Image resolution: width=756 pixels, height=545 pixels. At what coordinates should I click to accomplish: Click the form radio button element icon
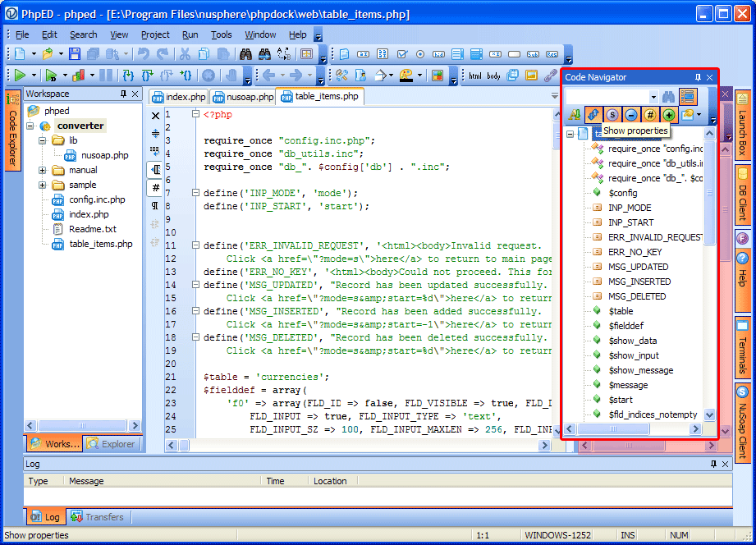(x=420, y=54)
